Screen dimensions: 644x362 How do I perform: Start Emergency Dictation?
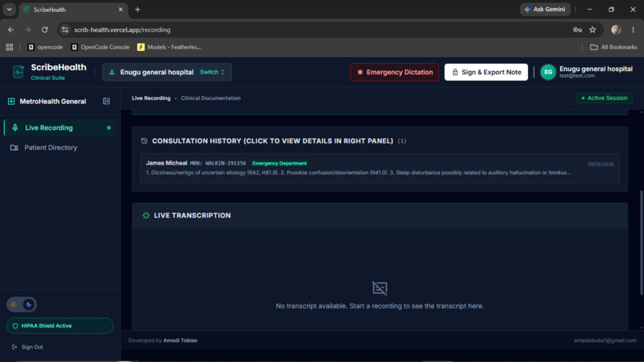click(x=394, y=72)
